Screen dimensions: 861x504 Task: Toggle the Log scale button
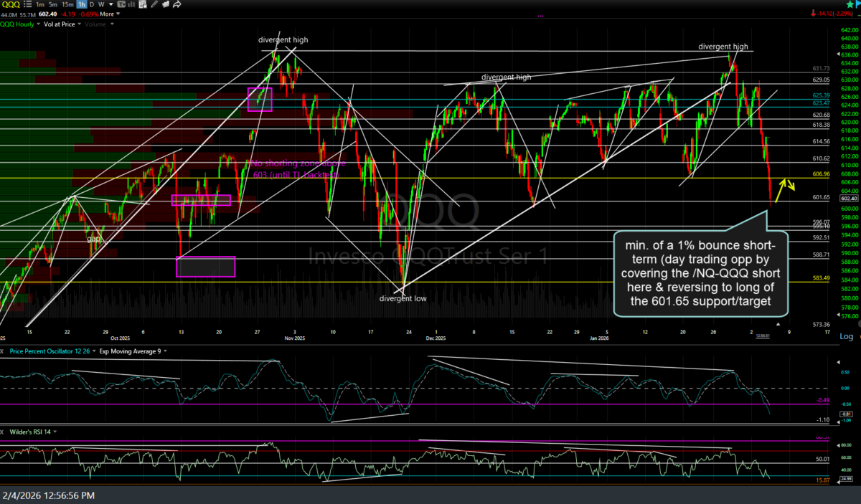click(847, 336)
